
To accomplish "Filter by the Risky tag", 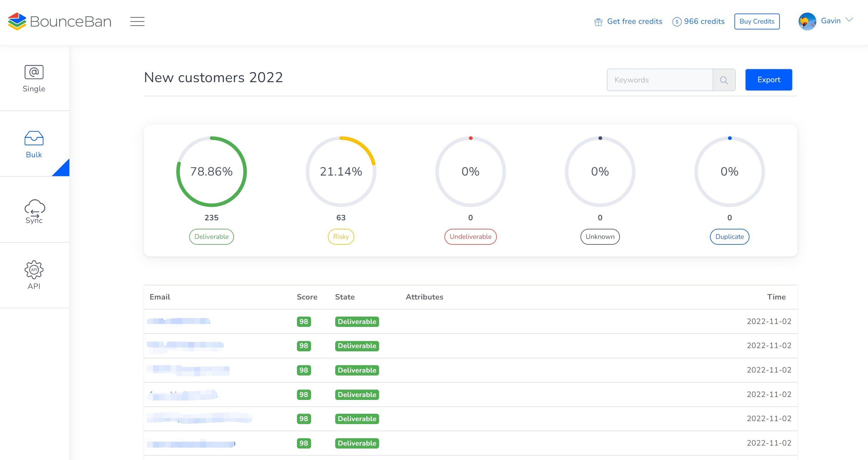I will coord(341,237).
